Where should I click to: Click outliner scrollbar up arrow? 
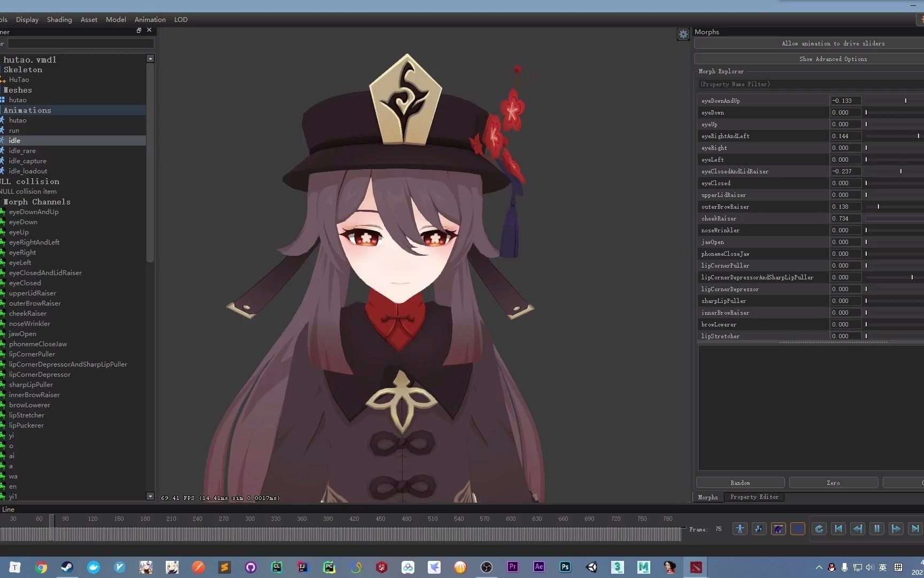[x=150, y=58]
